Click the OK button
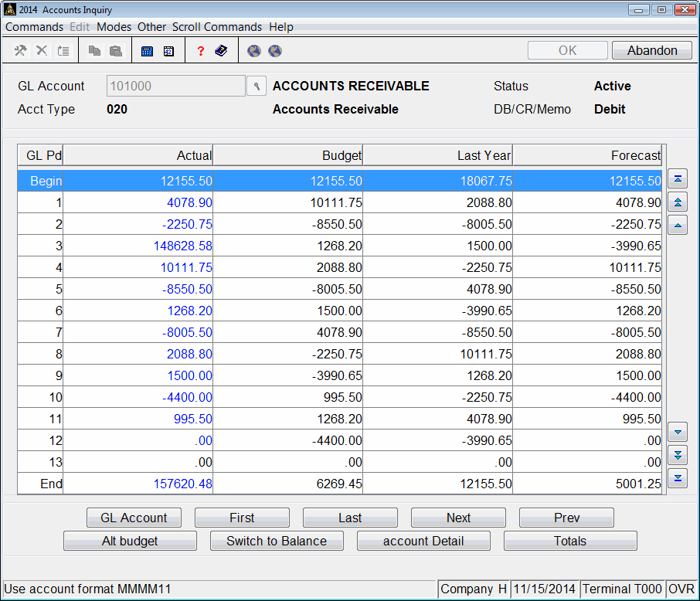 (x=567, y=50)
